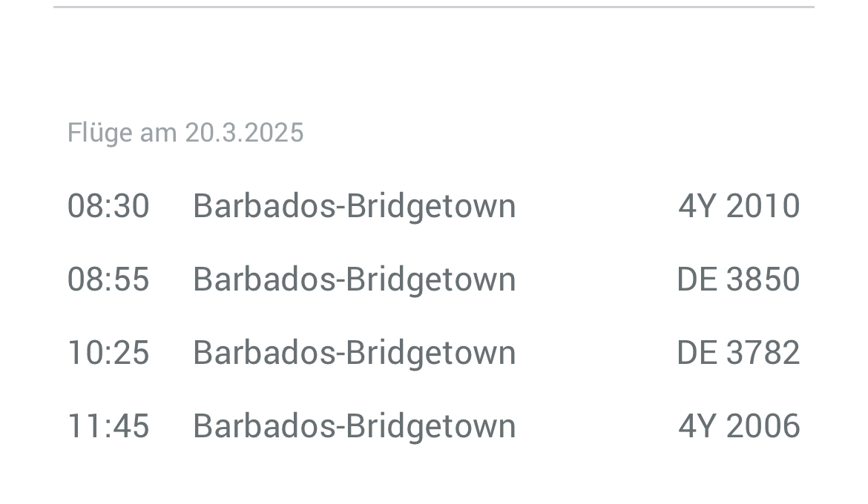Select the 11:45 departure time
The height and width of the screenshot is (504, 868).
[x=108, y=426]
